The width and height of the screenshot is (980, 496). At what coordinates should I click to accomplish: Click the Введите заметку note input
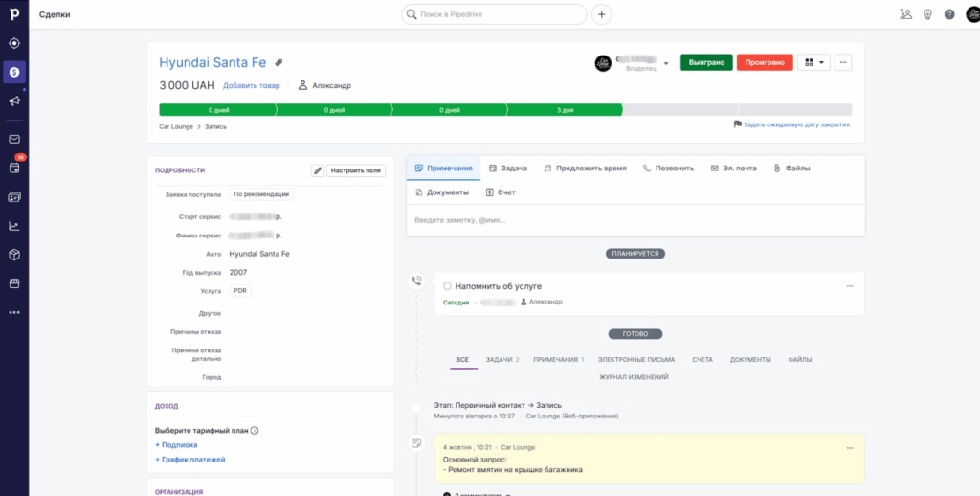pos(635,220)
